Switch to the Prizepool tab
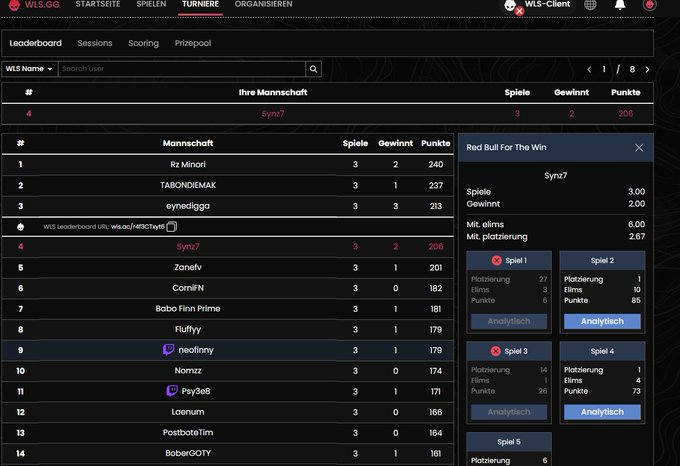 193,43
